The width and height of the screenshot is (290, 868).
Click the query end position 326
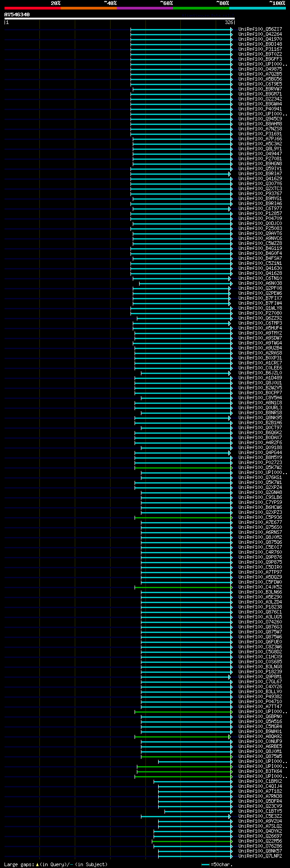click(229, 22)
